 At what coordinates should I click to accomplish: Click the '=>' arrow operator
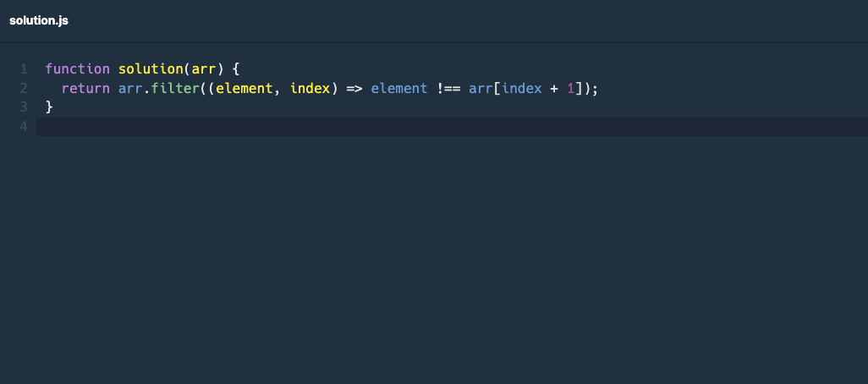tap(354, 88)
